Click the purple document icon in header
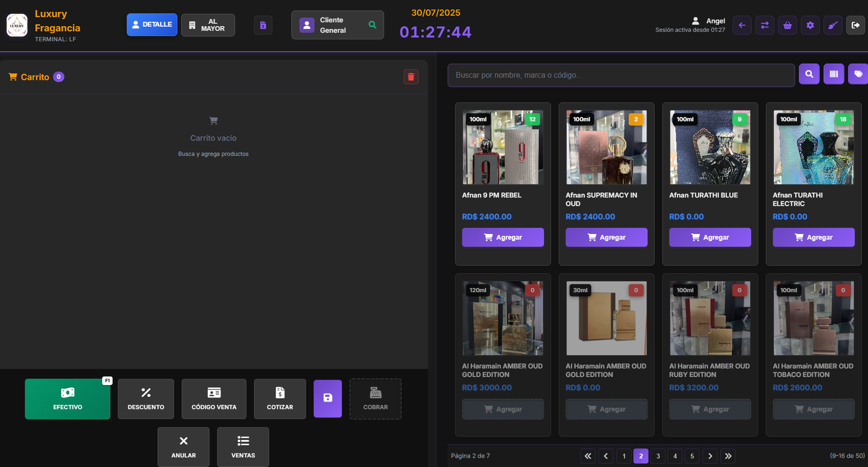This screenshot has width=868, height=467. [x=263, y=25]
